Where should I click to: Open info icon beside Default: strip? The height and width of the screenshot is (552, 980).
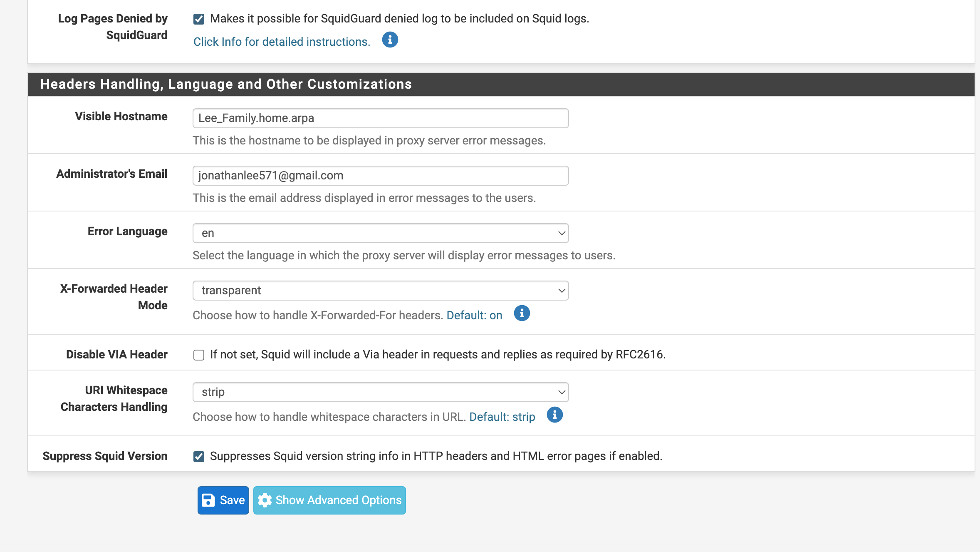[554, 415]
